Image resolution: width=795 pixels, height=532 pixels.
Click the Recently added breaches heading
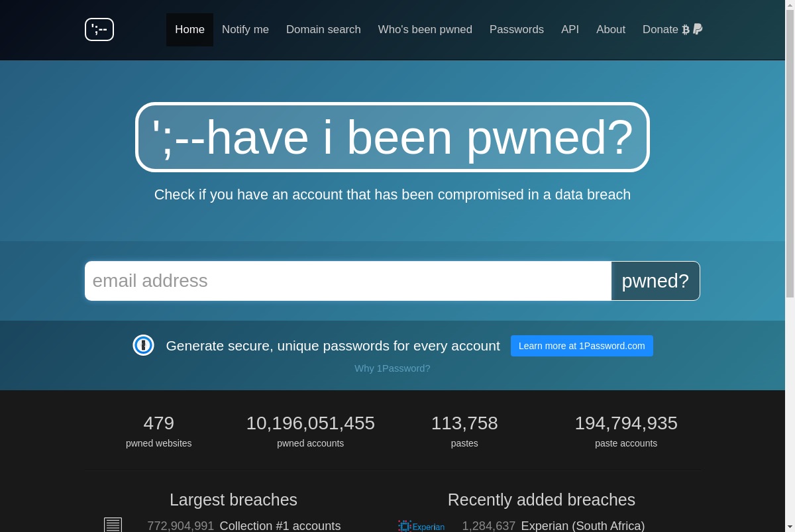541,500
